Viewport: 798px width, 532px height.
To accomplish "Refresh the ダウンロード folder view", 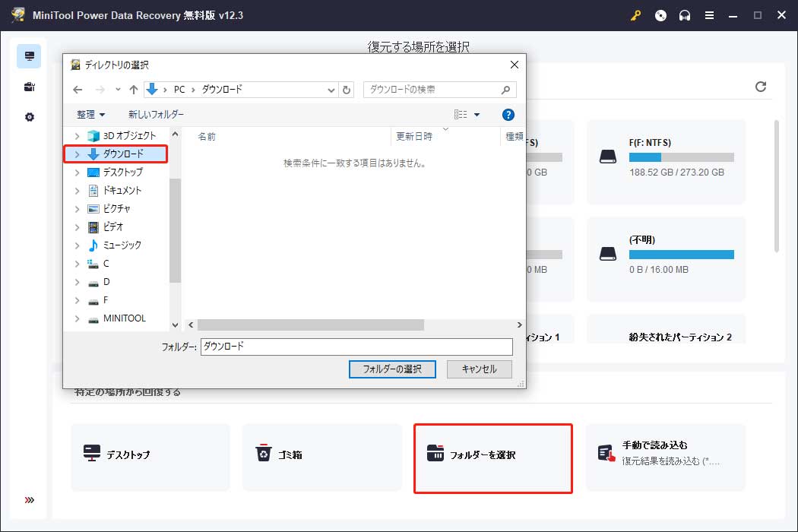I will click(347, 90).
